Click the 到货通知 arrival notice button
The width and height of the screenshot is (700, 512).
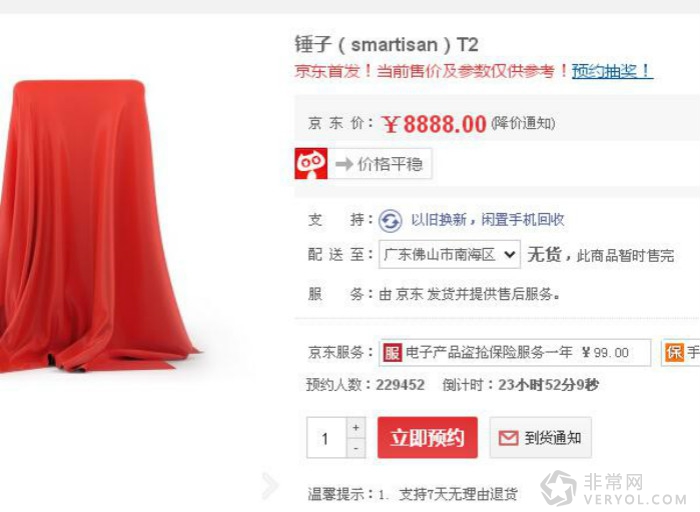[541, 437]
